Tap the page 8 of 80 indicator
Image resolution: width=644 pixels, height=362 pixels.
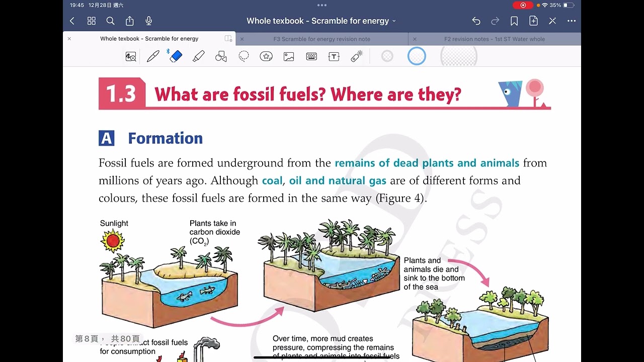coord(108,339)
